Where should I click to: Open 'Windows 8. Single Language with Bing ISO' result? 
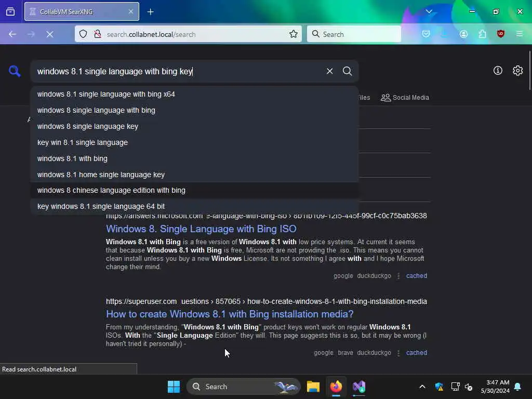(x=201, y=229)
